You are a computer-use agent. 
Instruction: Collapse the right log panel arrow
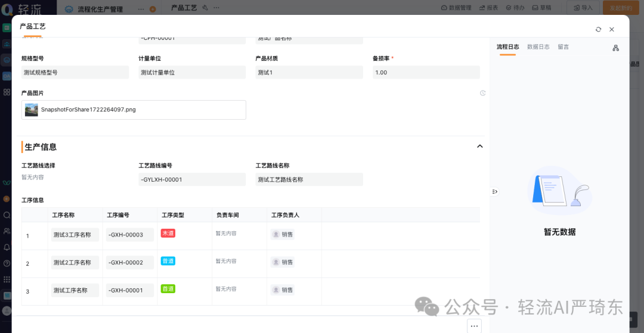(x=494, y=191)
